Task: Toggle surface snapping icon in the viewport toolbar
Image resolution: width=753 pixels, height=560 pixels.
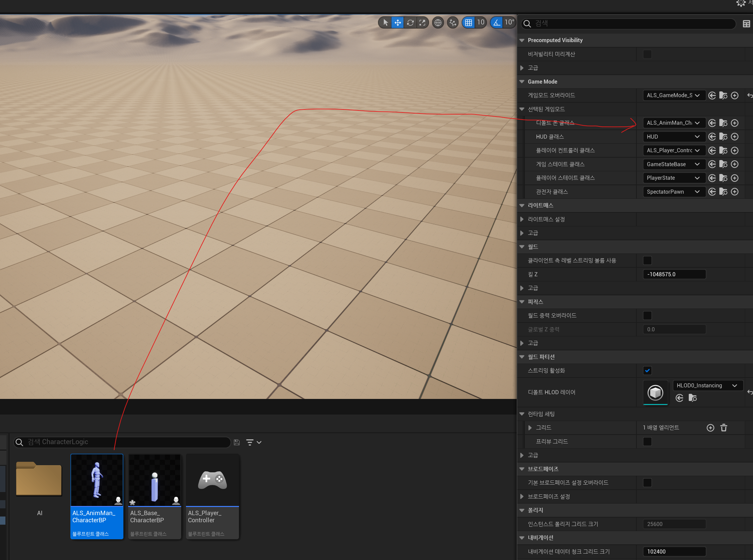Action: [x=452, y=23]
